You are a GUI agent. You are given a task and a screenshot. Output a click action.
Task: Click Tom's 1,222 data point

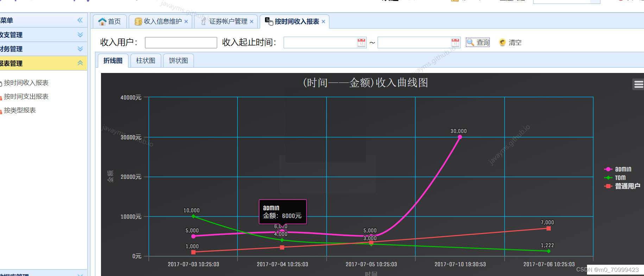[x=549, y=251]
